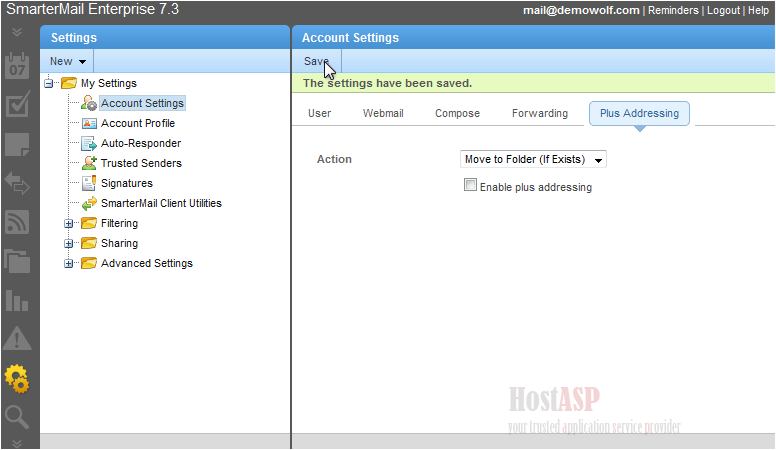Click the SmarterMail Client Utilities arrows icon

(x=89, y=203)
